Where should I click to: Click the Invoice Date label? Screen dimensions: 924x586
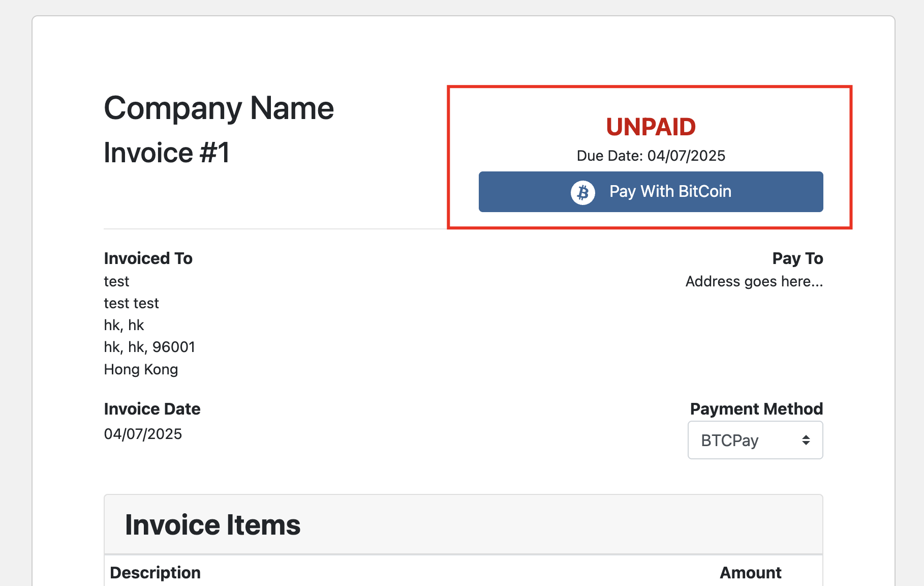tap(152, 408)
